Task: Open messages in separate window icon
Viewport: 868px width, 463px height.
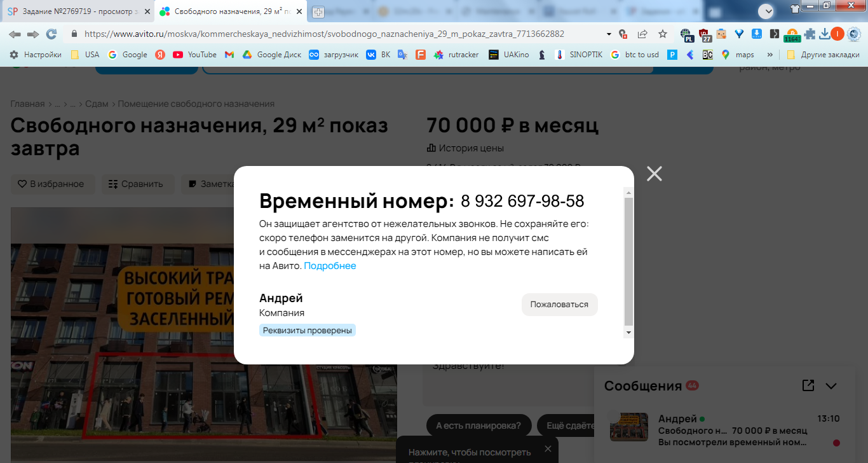Action: pos(808,385)
